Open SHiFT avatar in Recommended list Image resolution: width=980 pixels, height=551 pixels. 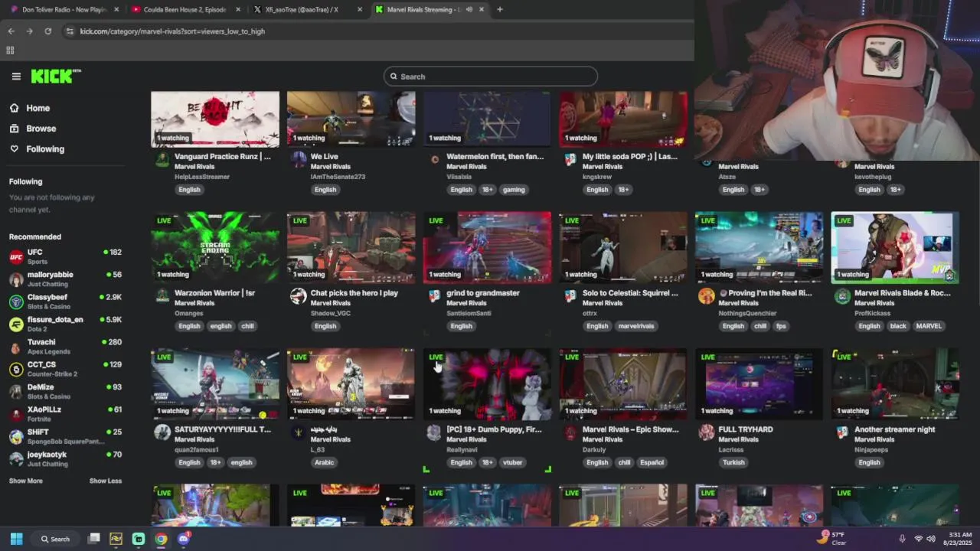(x=16, y=436)
